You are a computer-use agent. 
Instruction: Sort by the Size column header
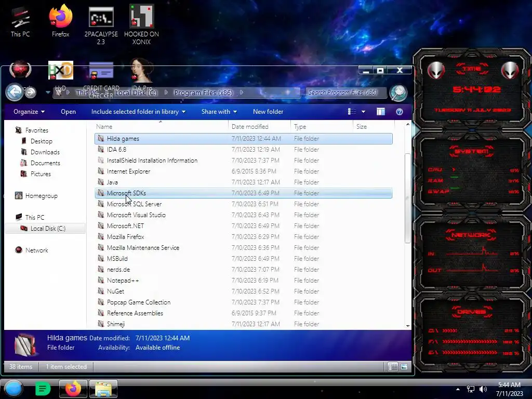[374, 127]
